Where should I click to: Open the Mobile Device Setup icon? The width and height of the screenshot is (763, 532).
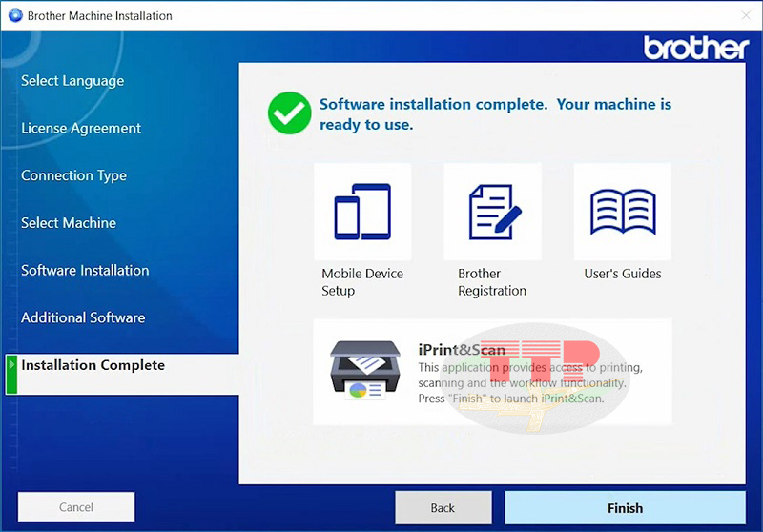point(362,212)
